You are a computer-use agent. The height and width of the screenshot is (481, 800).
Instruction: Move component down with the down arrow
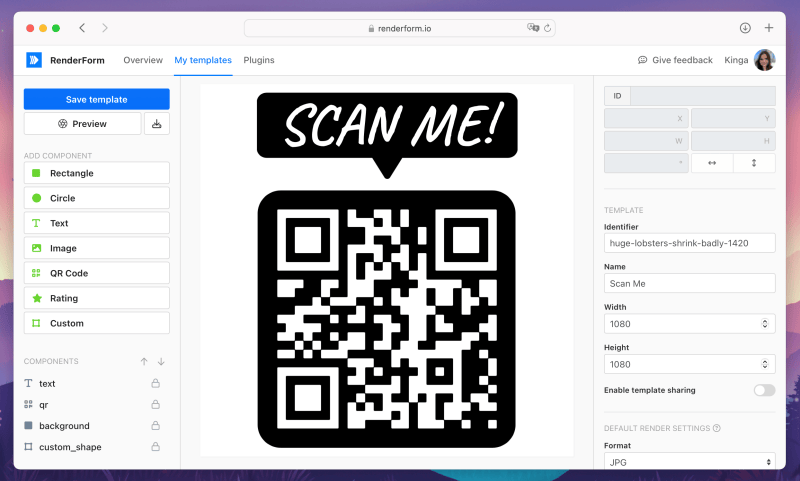[x=161, y=362]
